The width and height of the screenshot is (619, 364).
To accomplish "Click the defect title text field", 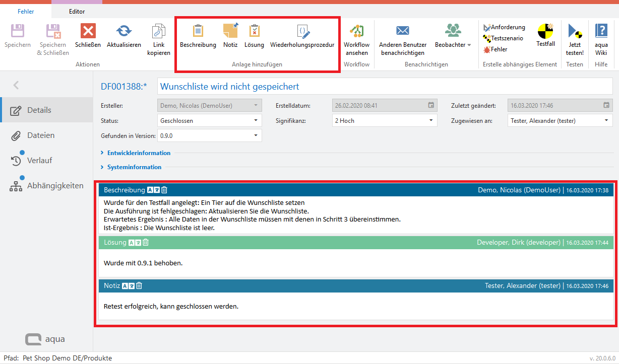I will click(385, 87).
